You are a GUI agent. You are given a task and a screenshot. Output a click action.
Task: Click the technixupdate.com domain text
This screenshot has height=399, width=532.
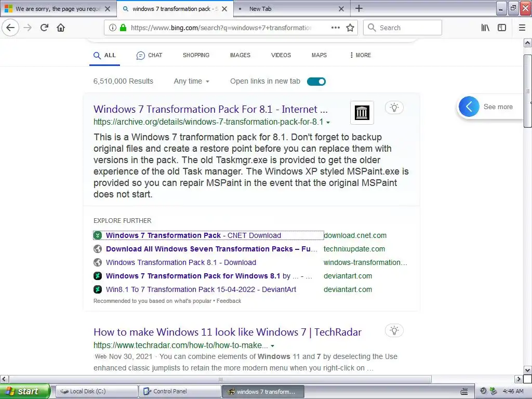pos(354,249)
